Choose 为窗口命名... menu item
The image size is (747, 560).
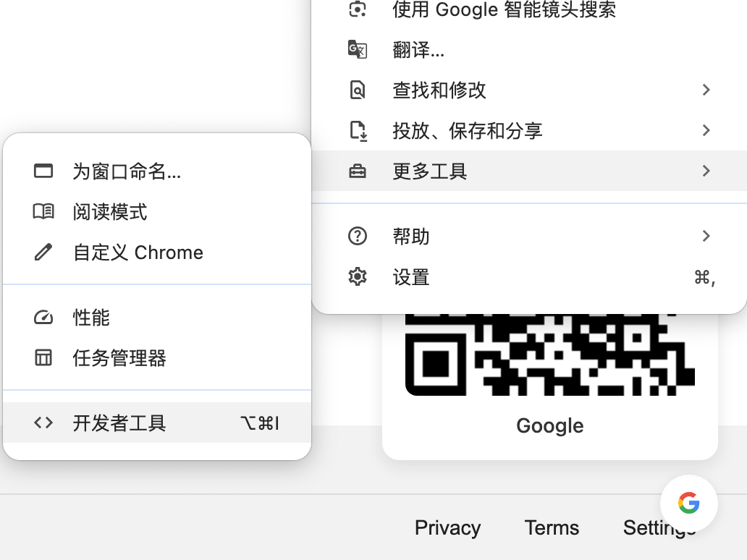(x=127, y=171)
